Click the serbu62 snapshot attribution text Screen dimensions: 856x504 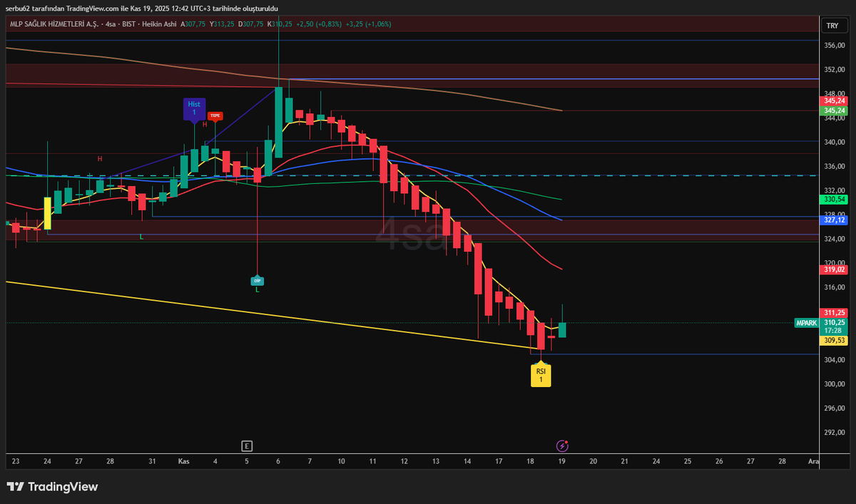[141, 8]
